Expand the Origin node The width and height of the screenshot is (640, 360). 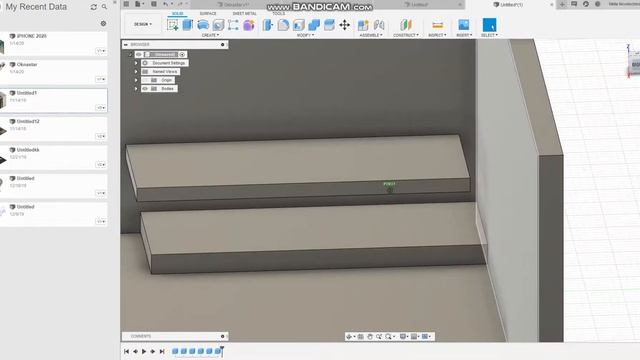136,80
